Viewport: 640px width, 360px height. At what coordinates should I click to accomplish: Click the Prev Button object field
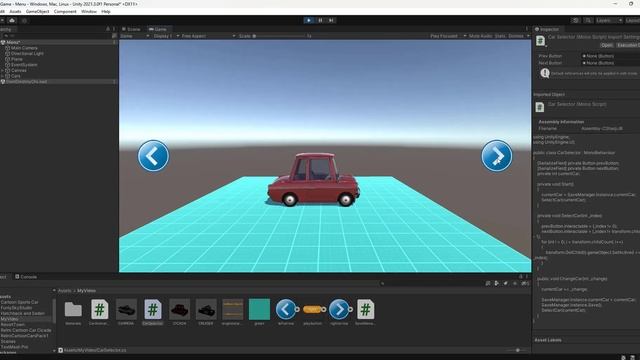(611, 56)
